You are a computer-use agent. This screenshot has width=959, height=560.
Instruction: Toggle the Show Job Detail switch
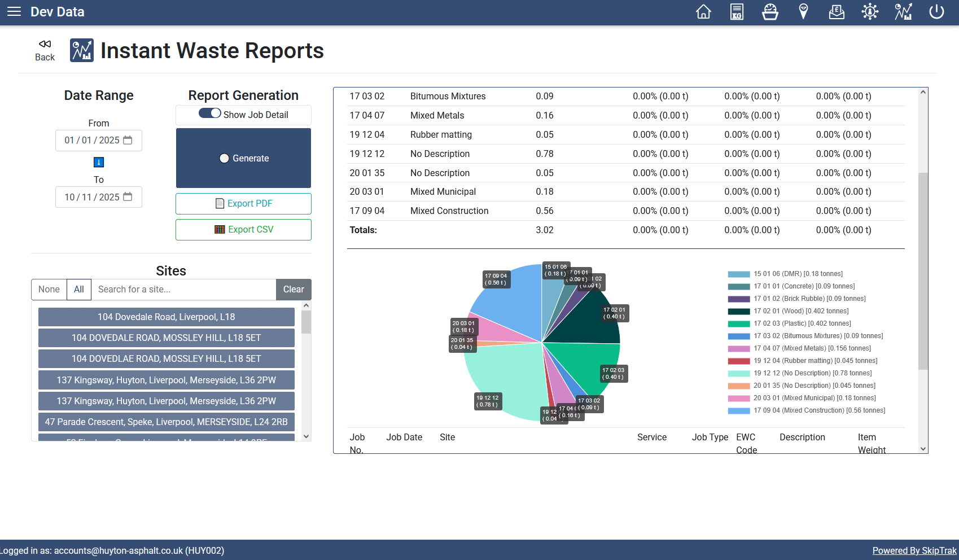point(209,113)
